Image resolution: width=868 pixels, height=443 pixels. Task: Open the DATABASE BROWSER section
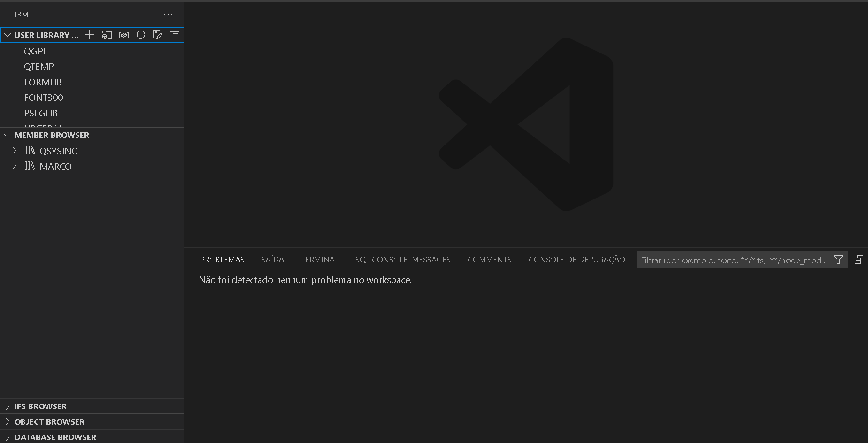click(56, 437)
